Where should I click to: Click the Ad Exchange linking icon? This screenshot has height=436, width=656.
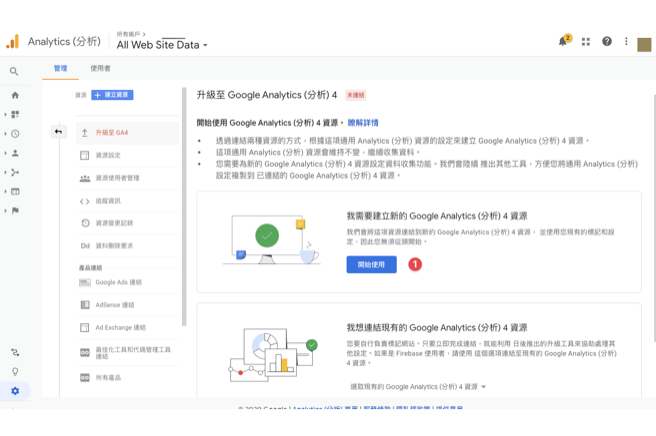pos(85,327)
